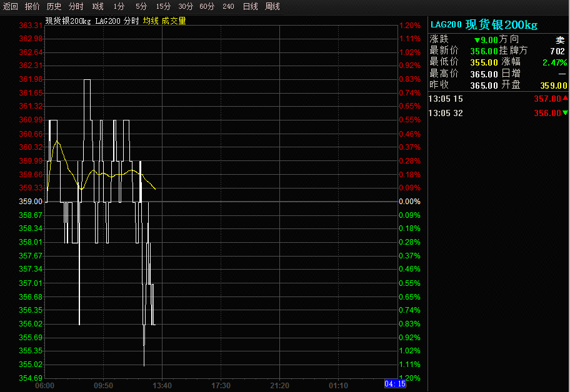Click the LAG200 现货银200kg panel header
Screen dimensions: 570x392
pos(484,25)
